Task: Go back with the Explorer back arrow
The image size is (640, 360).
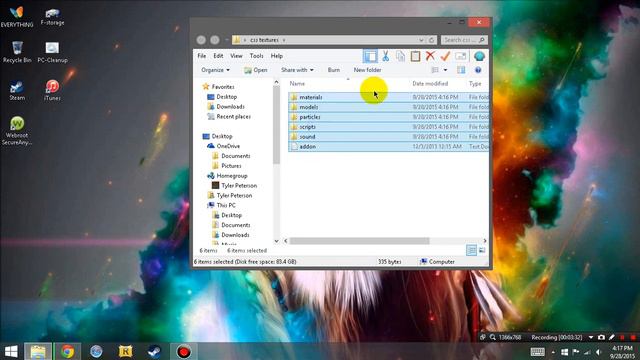Action: point(201,40)
